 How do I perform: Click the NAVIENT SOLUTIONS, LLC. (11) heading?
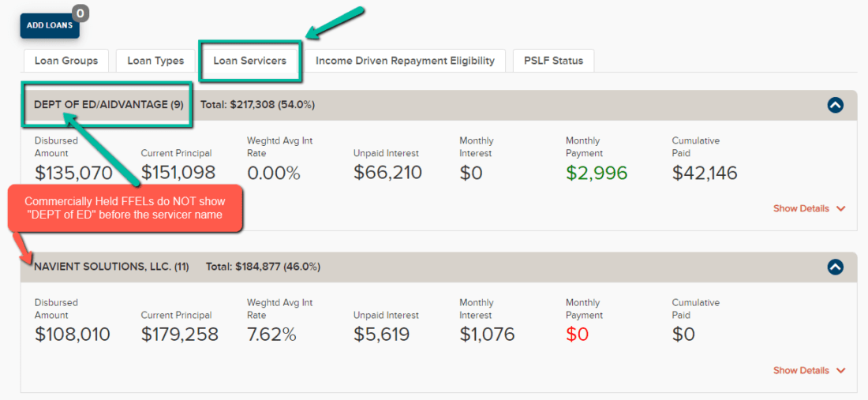click(111, 267)
